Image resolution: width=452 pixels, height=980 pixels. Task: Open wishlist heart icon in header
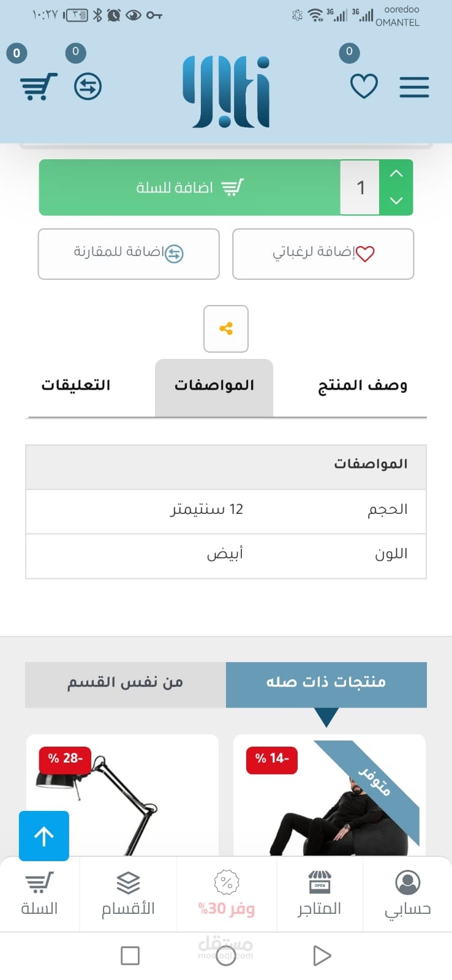(364, 86)
